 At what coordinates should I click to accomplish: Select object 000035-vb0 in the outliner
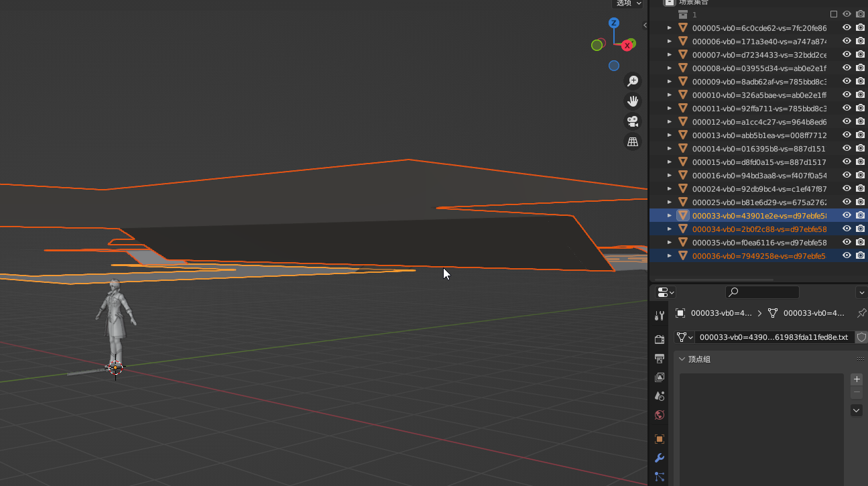pyautogui.click(x=759, y=242)
